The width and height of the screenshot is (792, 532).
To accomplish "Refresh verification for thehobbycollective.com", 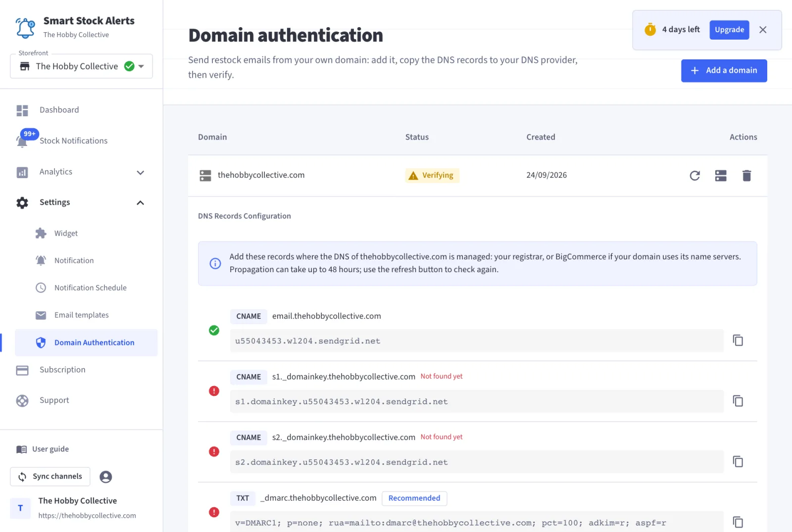I will [x=694, y=176].
